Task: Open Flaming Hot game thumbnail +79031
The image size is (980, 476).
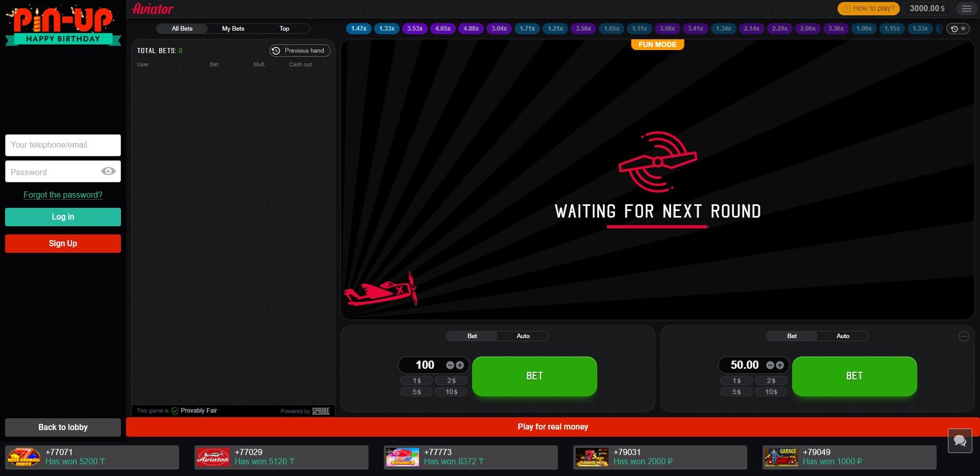Action: (x=592, y=457)
